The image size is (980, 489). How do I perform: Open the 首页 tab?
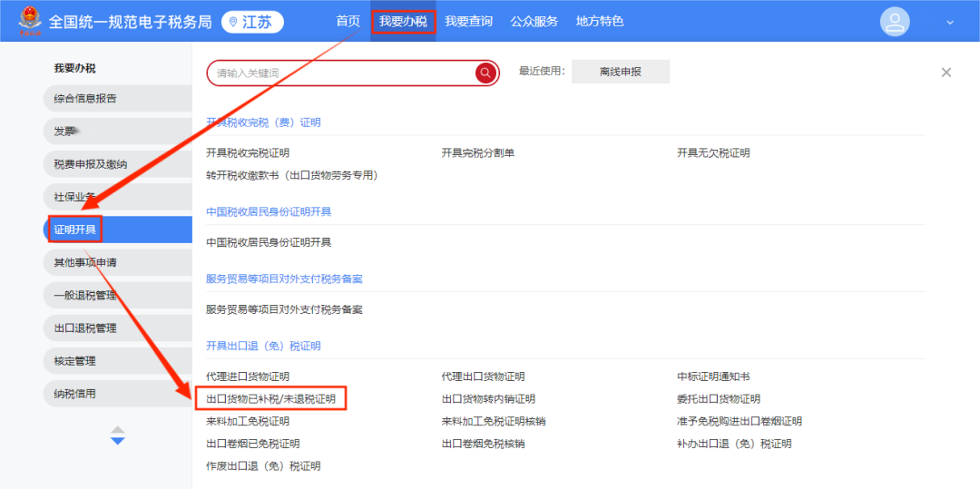click(x=348, y=21)
